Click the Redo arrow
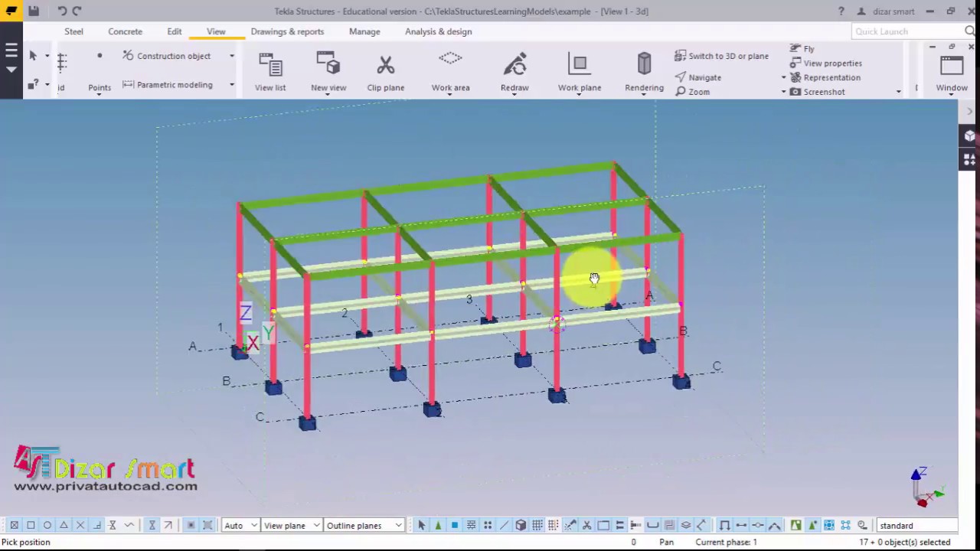 77,11
